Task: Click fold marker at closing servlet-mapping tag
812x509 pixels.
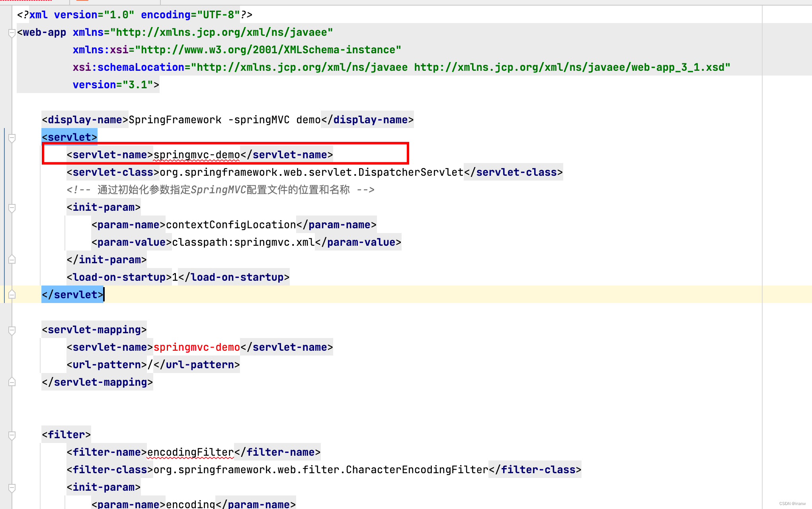Action: [x=12, y=382]
